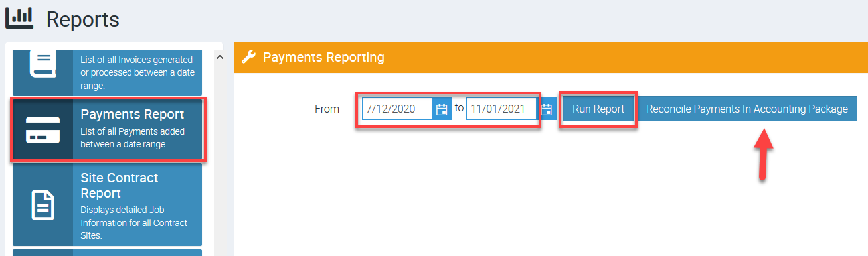The image size is (868, 256).
Task: Open the To date calendar picker
Action: (547, 109)
